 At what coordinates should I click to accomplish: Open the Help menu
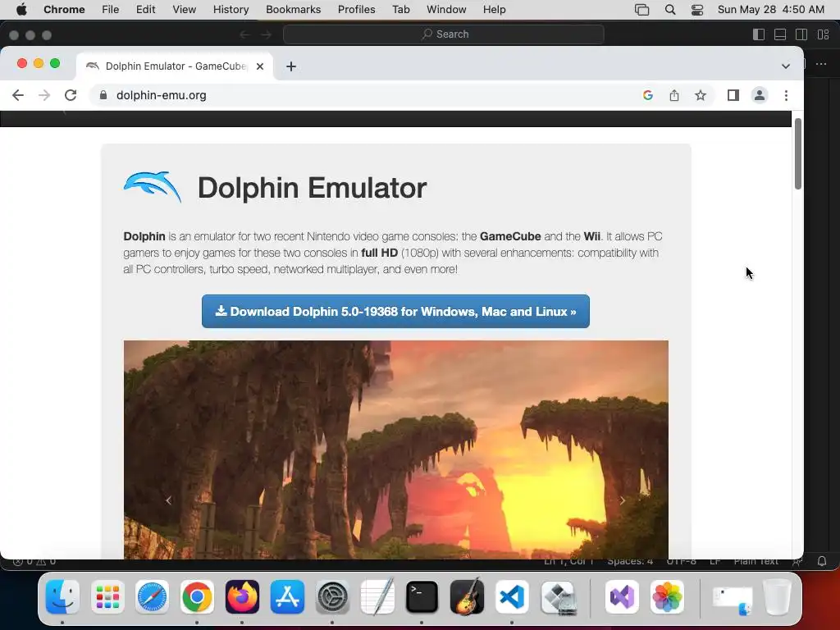(494, 10)
